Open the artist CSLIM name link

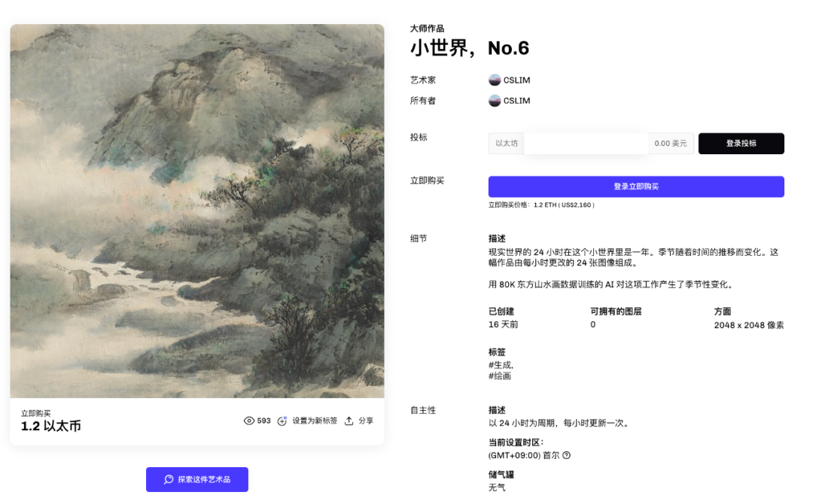point(516,80)
